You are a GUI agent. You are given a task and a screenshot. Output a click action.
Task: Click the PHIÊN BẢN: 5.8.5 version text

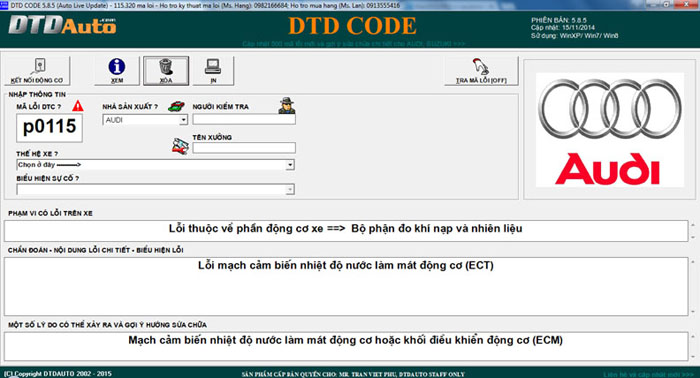(559, 20)
